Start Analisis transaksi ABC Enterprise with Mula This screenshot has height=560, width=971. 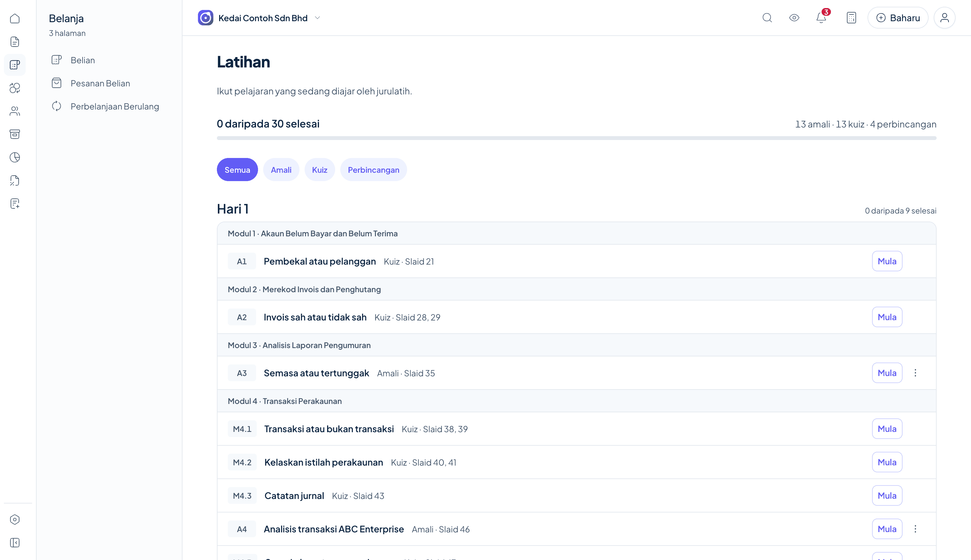(x=887, y=529)
